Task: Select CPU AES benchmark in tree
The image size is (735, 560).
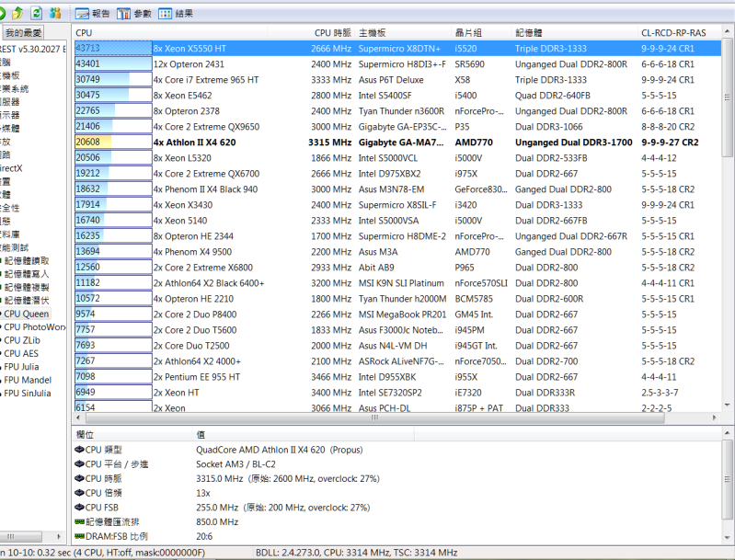Action: pos(22,353)
